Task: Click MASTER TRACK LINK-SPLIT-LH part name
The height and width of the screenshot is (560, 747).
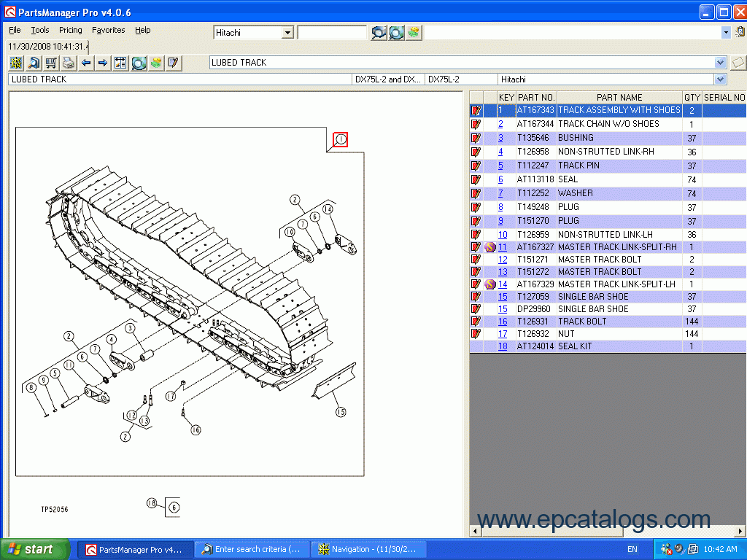Action: [617, 284]
